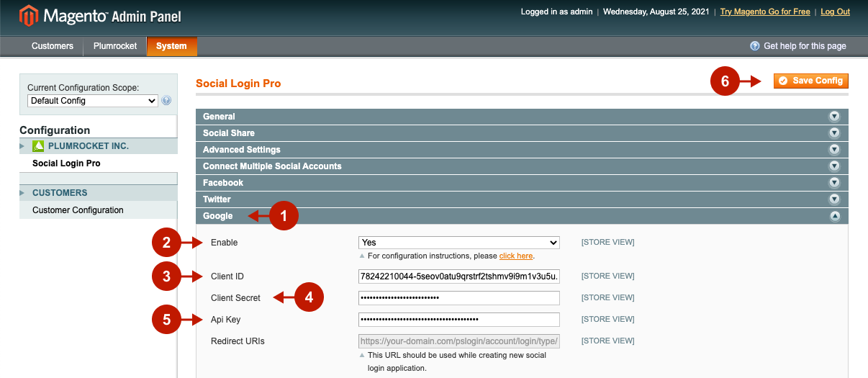This screenshot has height=378, width=868.
Task: Collapse the Google section arrow
Action: click(834, 216)
